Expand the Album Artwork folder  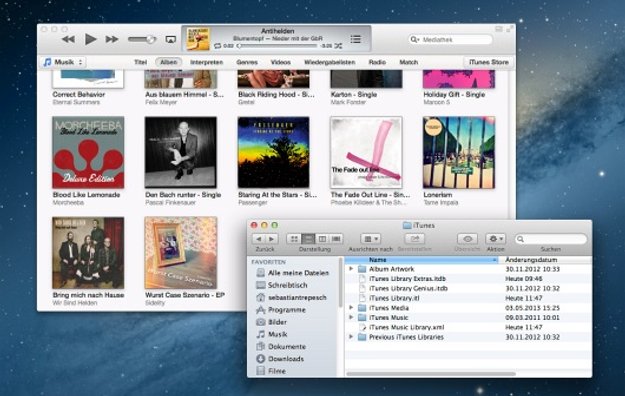pyautogui.click(x=351, y=269)
